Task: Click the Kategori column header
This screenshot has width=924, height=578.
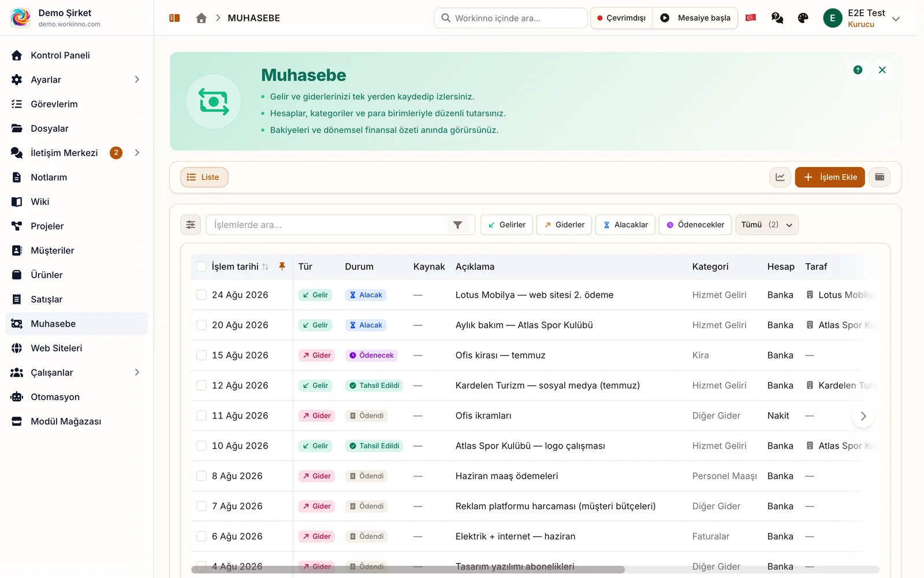Action: pos(710,266)
